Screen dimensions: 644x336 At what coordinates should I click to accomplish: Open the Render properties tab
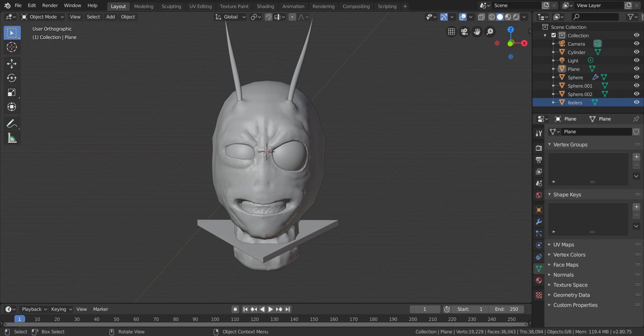click(x=539, y=148)
